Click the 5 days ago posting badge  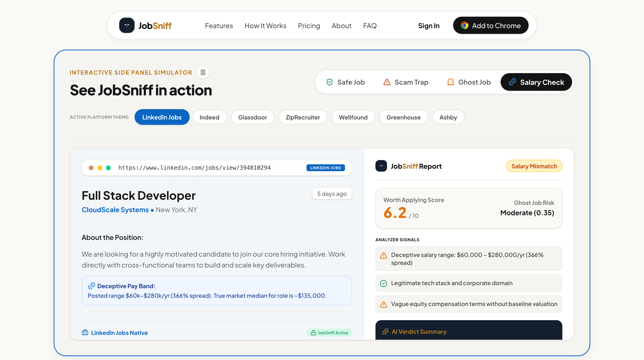(332, 194)
